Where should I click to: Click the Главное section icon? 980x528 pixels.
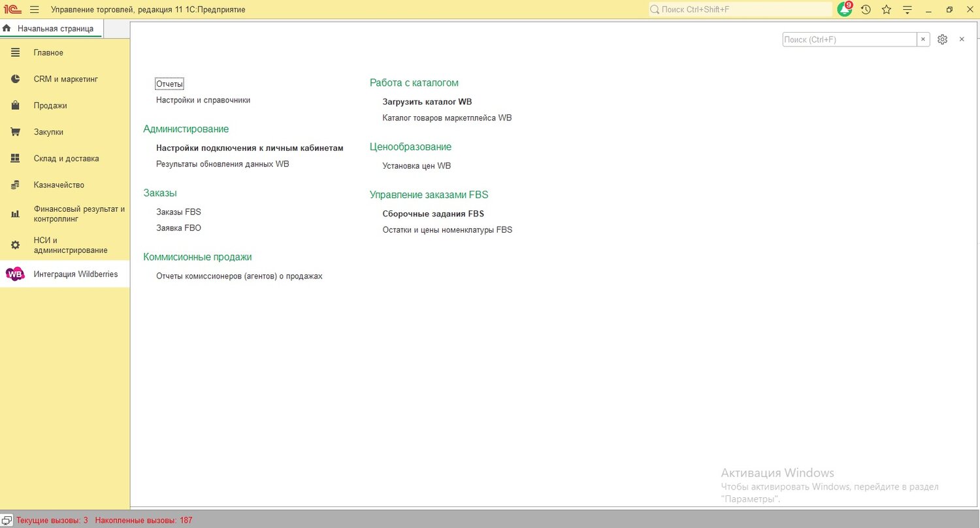coord(15,52)
